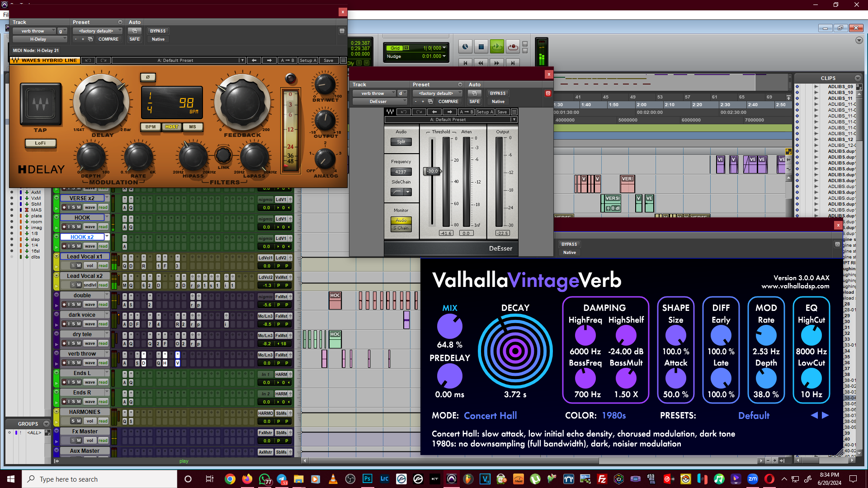Click the H-Delay undo arrow icon
Screen dimensions: 868x488
point(88,61)
